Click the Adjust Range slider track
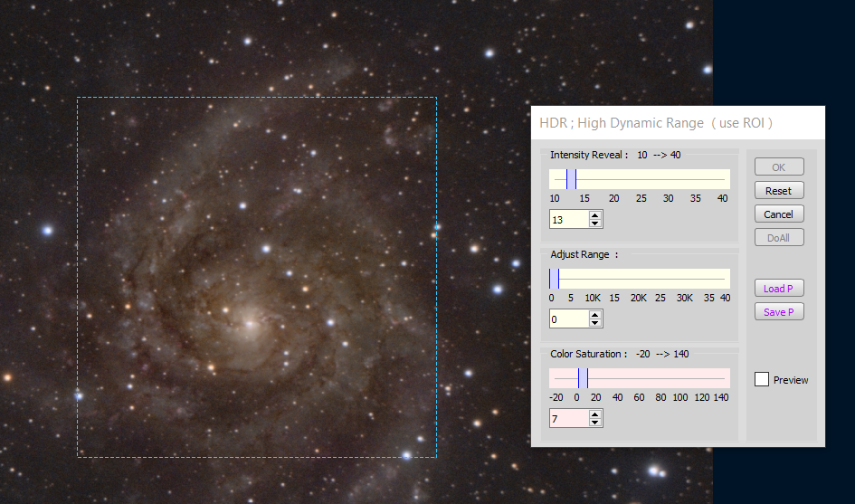The height and width of the screenshot is (504, 855). [639, 279]
